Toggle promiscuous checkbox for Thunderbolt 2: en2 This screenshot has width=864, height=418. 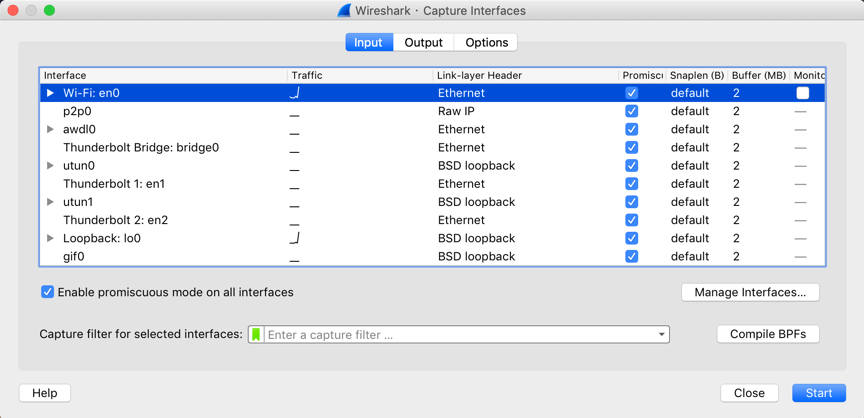click(631, 220)
